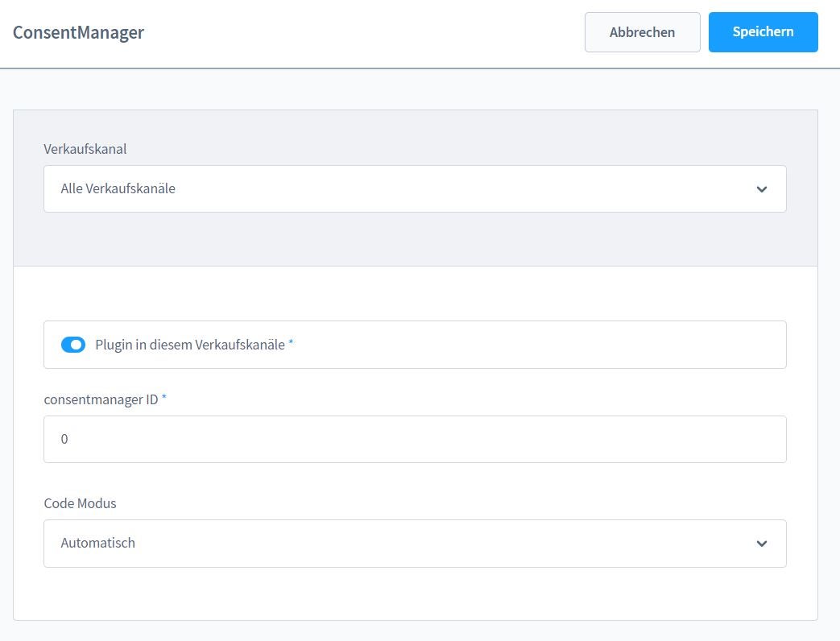
Task: Click the Speichern button
Action: 763,32
